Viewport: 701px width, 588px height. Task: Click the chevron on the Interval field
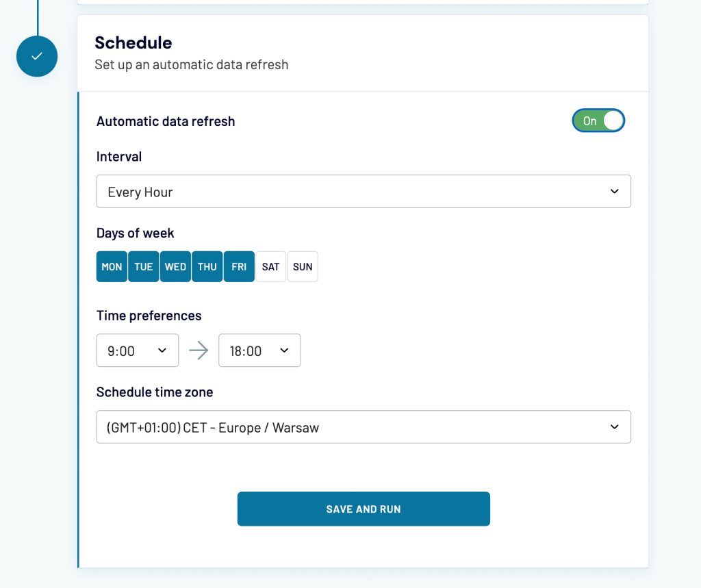[x=614, y=192]
